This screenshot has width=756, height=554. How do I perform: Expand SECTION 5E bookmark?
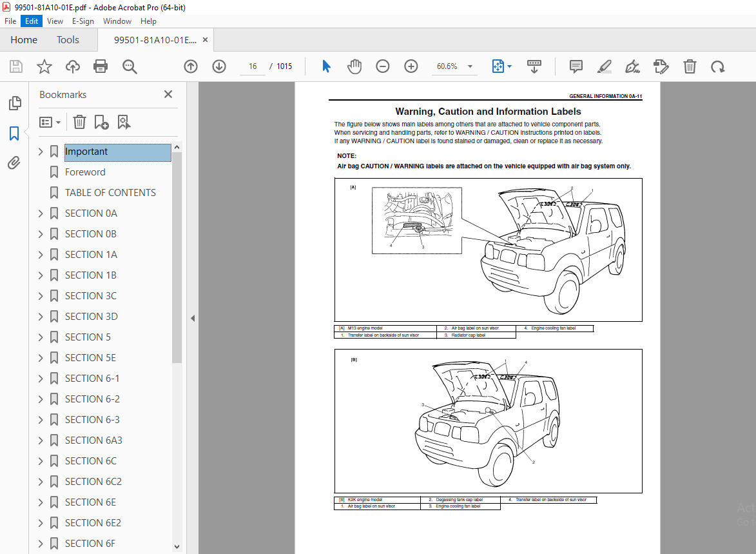click(41, 357)
